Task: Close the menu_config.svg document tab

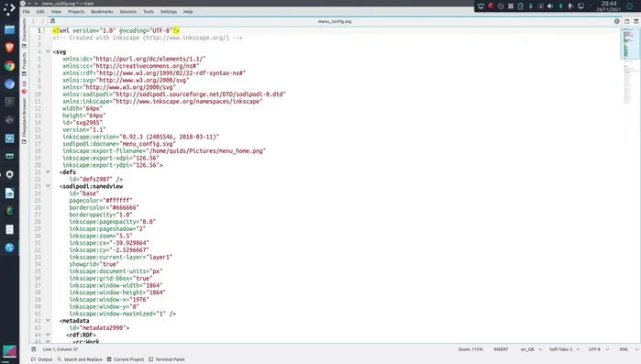Action: 616,21
